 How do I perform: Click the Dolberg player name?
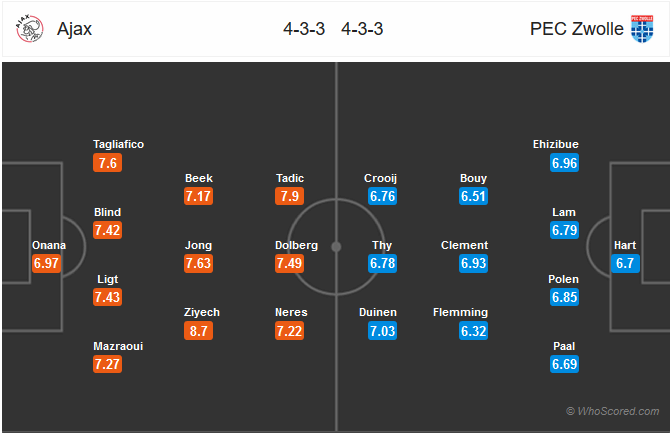click(x=296, y=245)
